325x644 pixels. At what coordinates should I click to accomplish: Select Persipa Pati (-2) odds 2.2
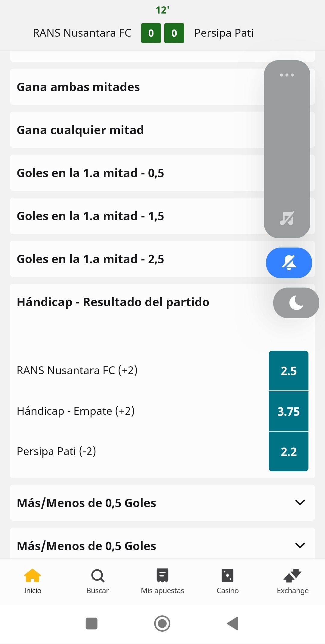[x=289, y=451]
